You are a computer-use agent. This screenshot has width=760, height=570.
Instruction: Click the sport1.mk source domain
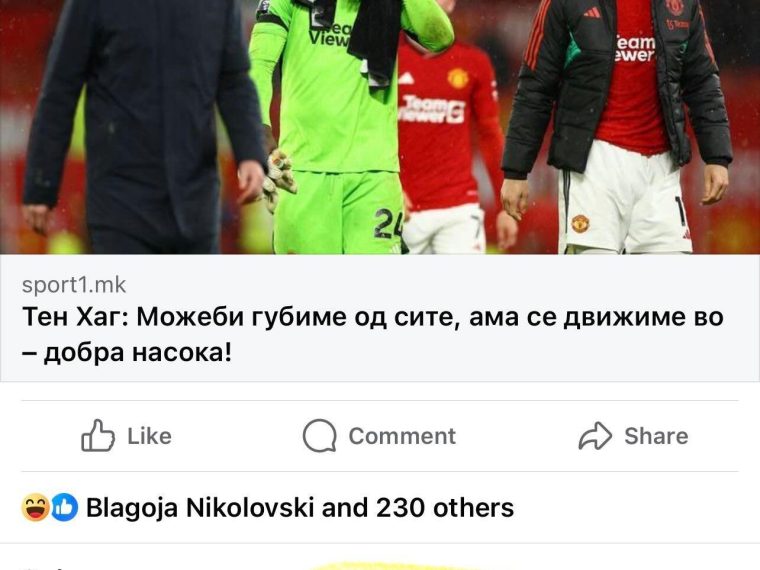tap(74, 285)
